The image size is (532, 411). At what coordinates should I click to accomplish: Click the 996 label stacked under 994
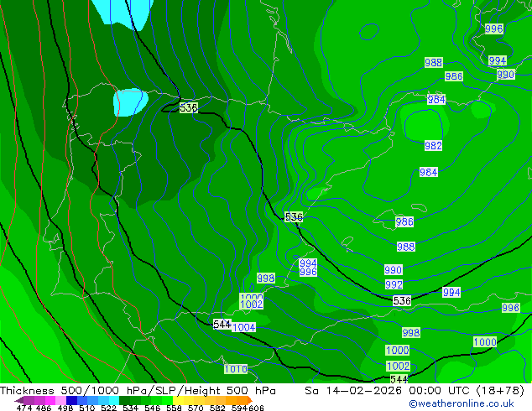click(x=308, y=272)
